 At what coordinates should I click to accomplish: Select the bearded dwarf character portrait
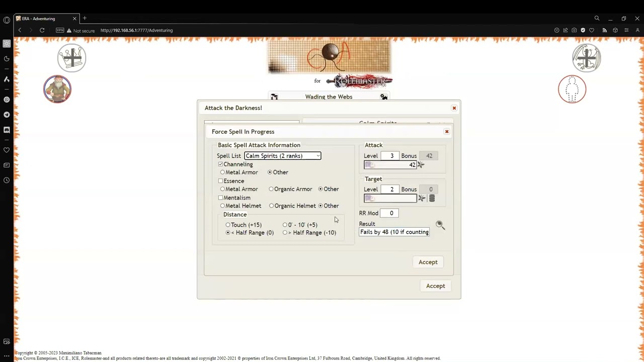pyautogui.click(x=57, y=89)
